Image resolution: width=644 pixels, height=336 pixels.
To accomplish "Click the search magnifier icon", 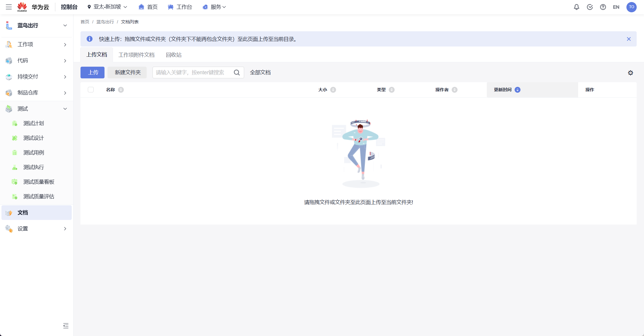I will (237, 72).
